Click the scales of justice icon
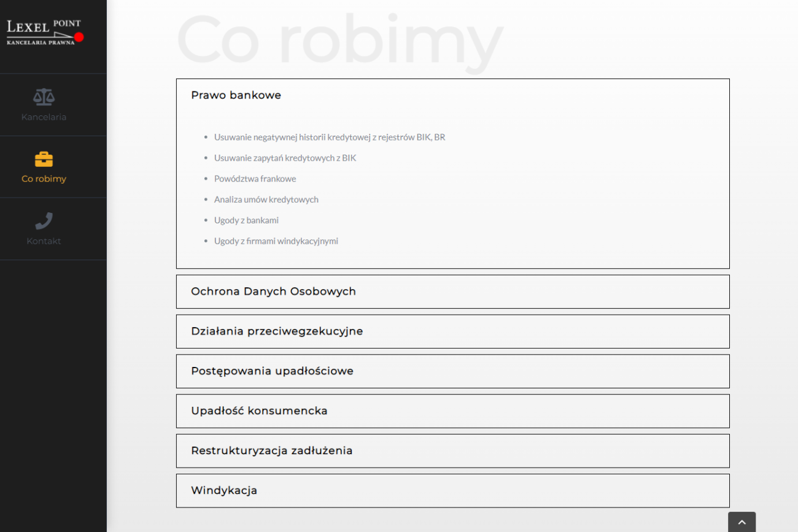This screenshot has height=532, width=798. coord(44,96)
